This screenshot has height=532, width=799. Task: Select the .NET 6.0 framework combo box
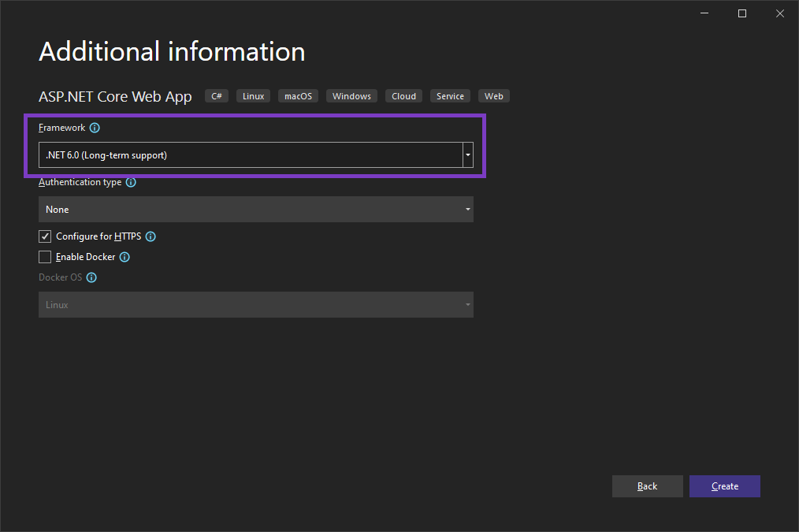pos(256,155)
